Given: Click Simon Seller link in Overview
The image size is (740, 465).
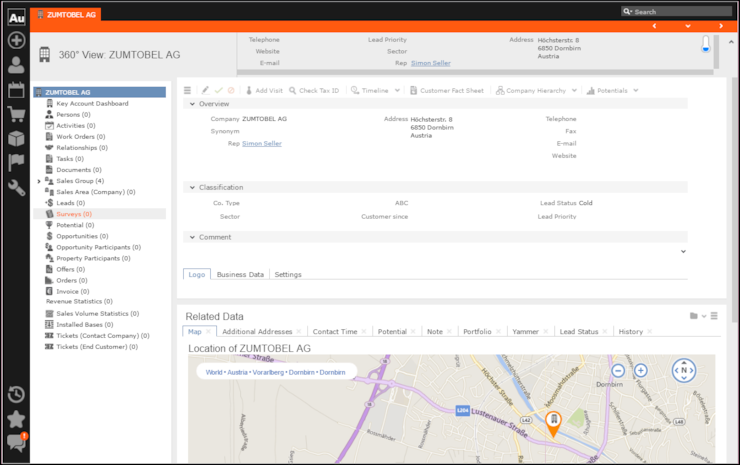Looking at the screenshot, I should point(262,144).
